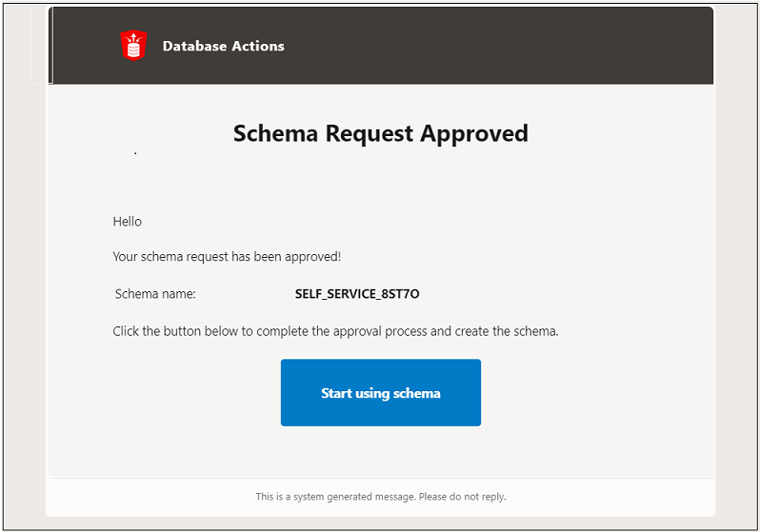This screenshot has width=760, height=532.
Task: Click the word Request in the heading
Action: tap(370, 134)
